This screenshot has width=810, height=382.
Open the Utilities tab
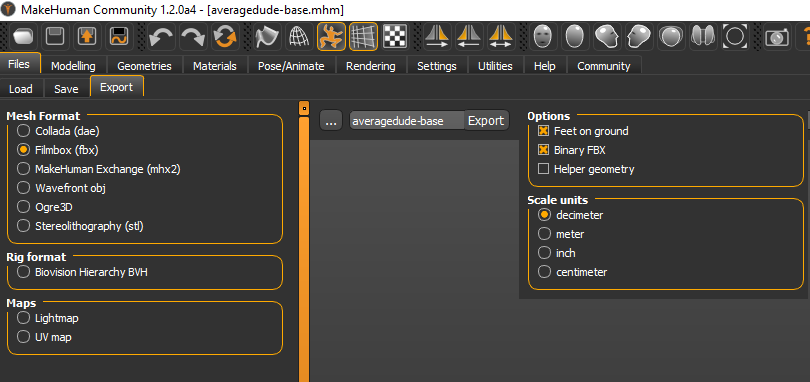tap(495, 66)
